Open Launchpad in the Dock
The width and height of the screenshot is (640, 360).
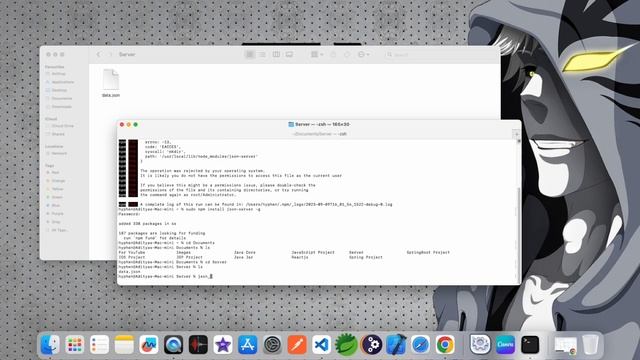pyautogui.click(x=75, y=345)
